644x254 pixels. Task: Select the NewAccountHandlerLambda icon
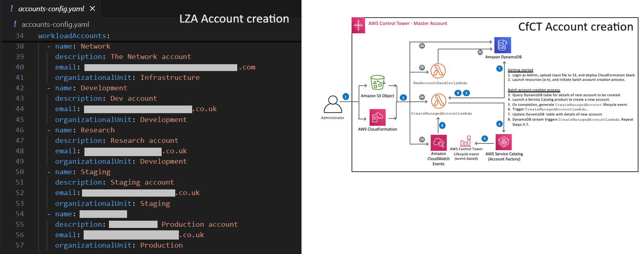pos(438,71)
